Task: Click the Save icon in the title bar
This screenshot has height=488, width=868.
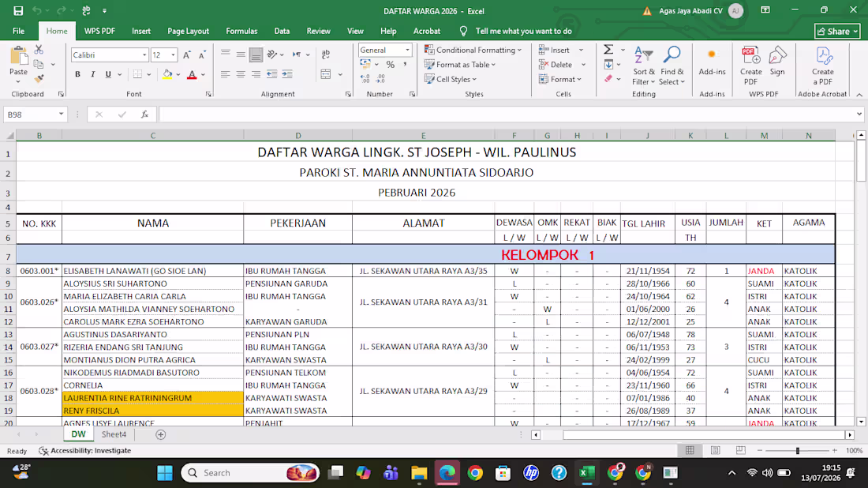Action: [x=18, y=10]
